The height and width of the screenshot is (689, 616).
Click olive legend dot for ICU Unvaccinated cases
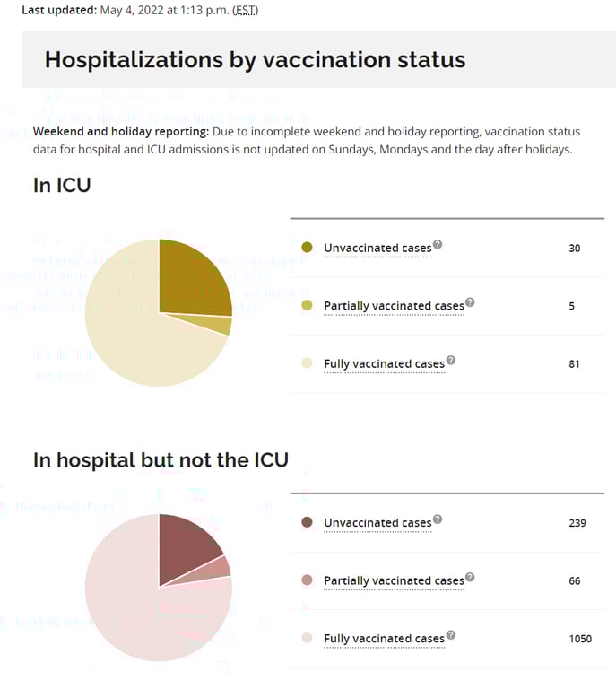pyautogui.click(x=308, y=248)
